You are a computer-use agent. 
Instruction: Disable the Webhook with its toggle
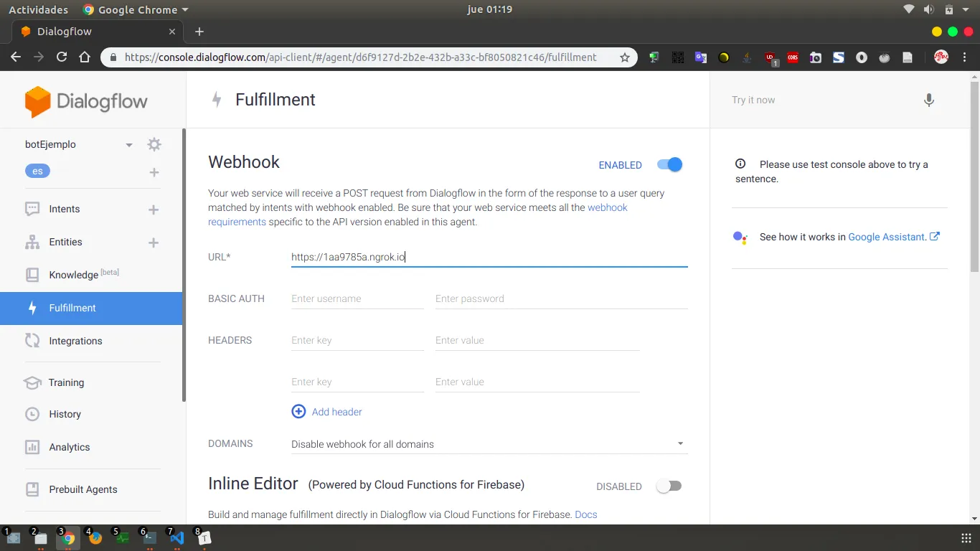(x=668, y=164)
